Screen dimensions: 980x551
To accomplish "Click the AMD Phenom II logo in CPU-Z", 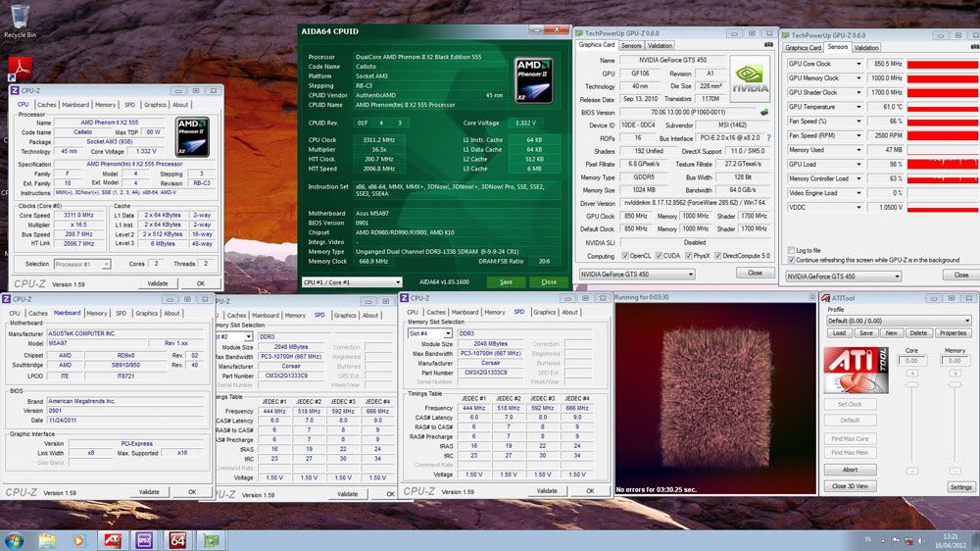I will pyautogui.click(x=192, y=136).
